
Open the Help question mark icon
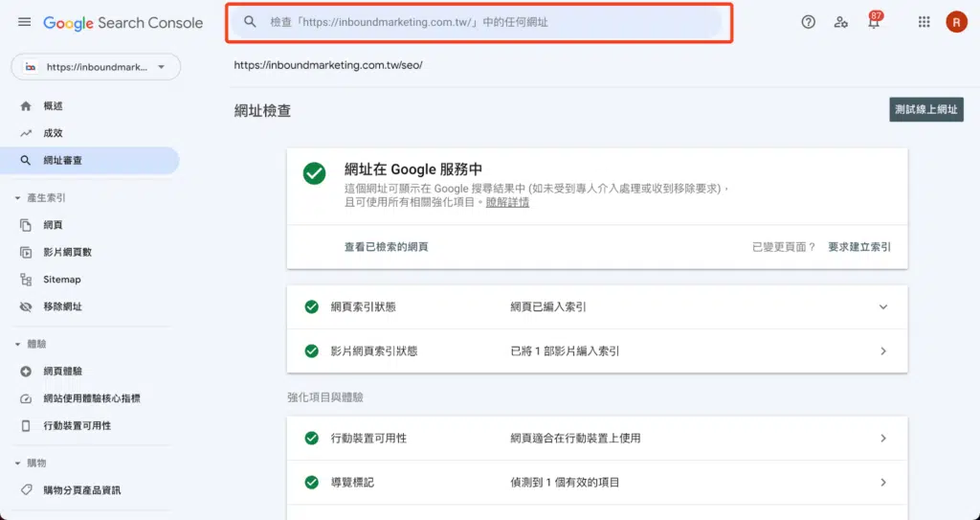[x=808, y=23]
